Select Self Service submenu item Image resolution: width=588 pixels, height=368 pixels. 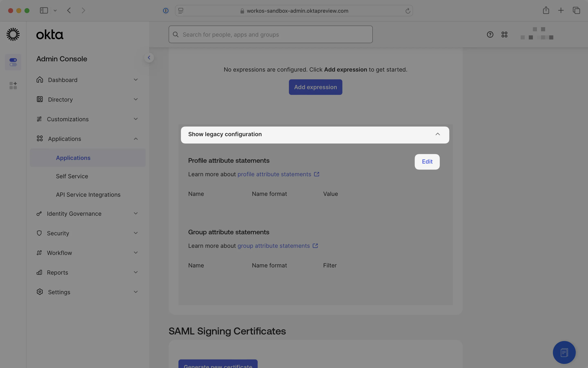(x=72, y=176)
